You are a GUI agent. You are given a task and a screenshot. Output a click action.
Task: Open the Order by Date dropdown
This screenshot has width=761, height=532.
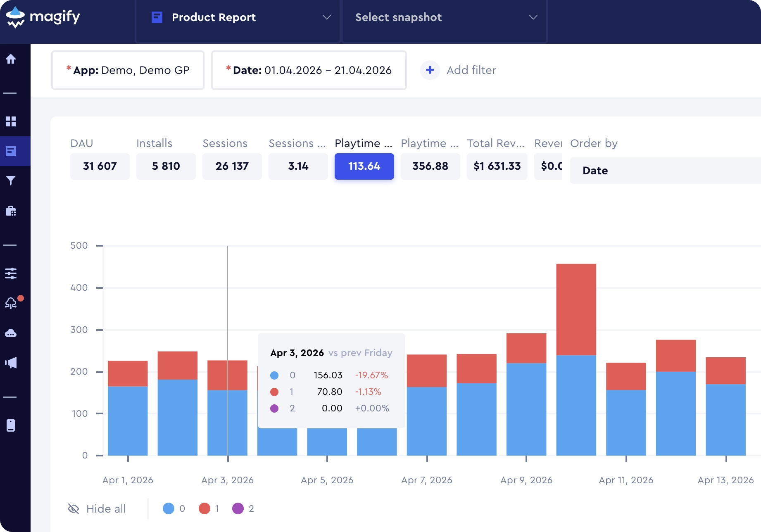click(x=665, y=171)
